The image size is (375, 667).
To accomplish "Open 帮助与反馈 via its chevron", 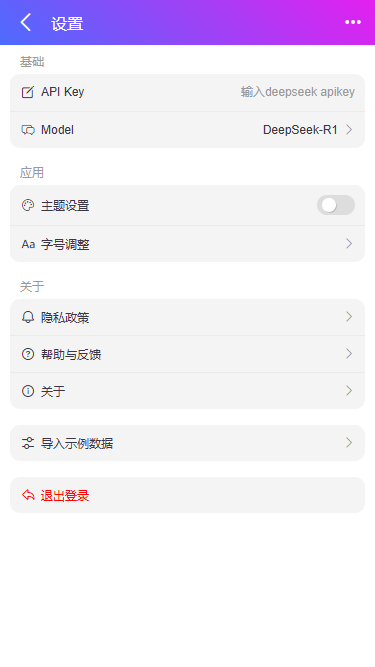I will [349, 353].
